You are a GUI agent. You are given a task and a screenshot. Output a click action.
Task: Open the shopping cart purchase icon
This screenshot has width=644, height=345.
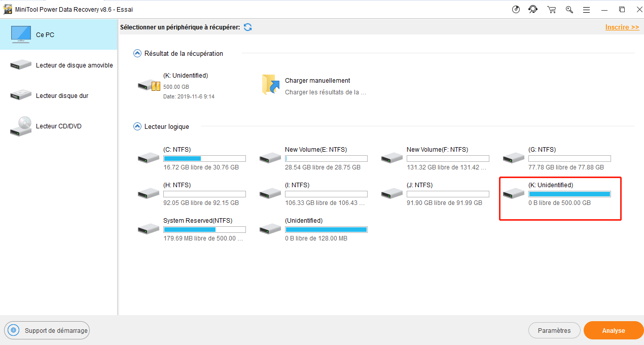[x=551, y=9]
